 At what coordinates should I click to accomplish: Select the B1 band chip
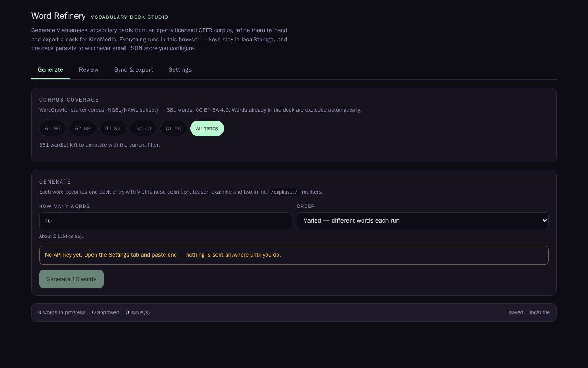point(113,128)
